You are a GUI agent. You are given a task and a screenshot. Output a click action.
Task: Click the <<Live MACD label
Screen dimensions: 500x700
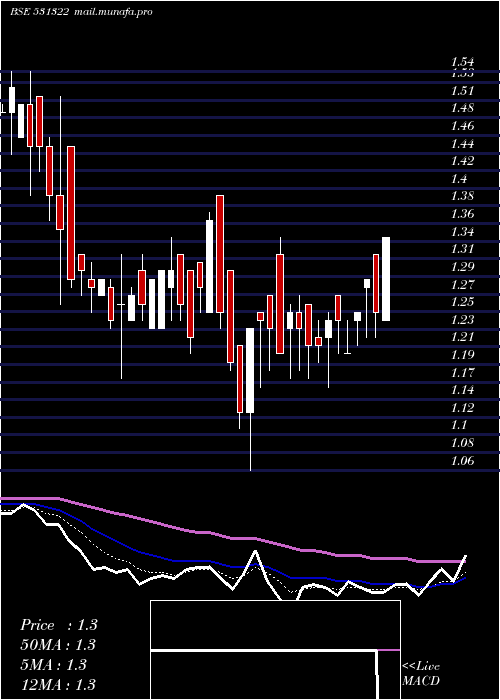tap(421, 674)
